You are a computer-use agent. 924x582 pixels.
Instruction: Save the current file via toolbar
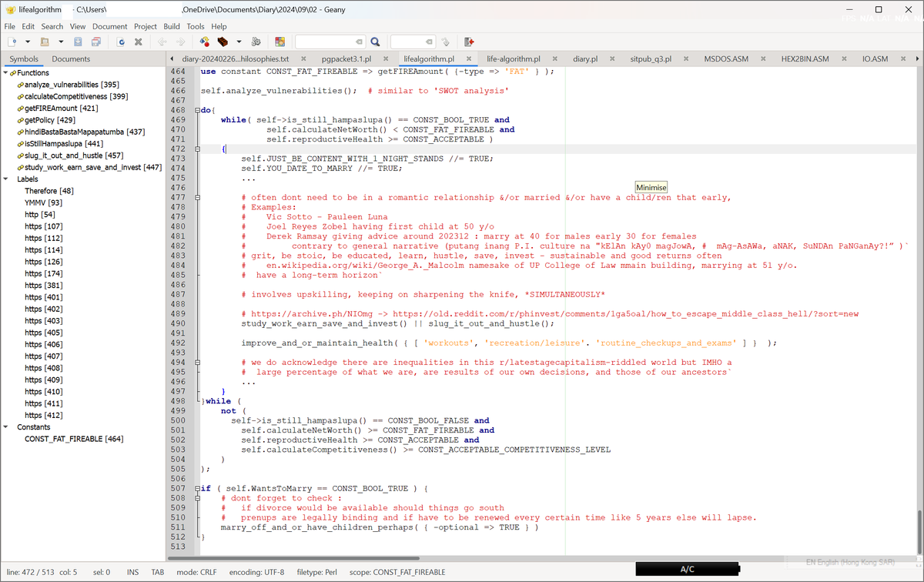tap(78, 42)
